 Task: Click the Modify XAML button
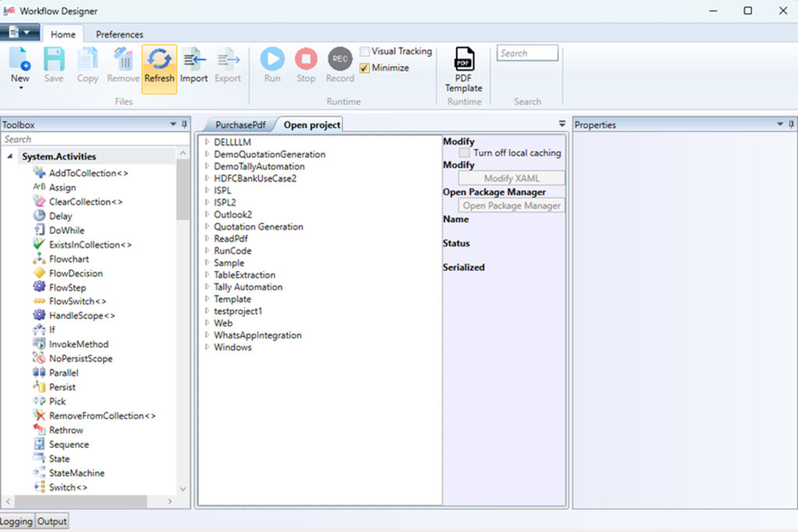(x=511, y=178)
